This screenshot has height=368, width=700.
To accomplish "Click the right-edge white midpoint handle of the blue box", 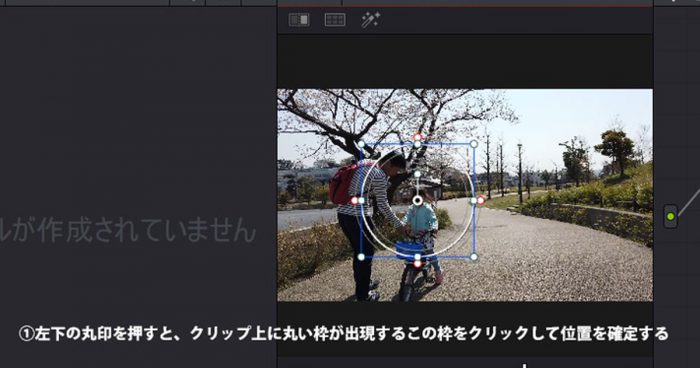I will click(473, 201).
